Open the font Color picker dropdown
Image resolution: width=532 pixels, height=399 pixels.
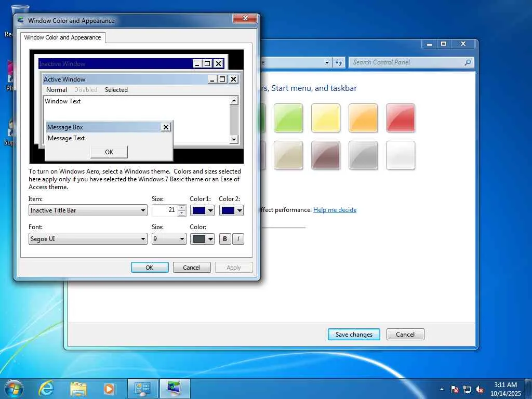pos(202,239)
